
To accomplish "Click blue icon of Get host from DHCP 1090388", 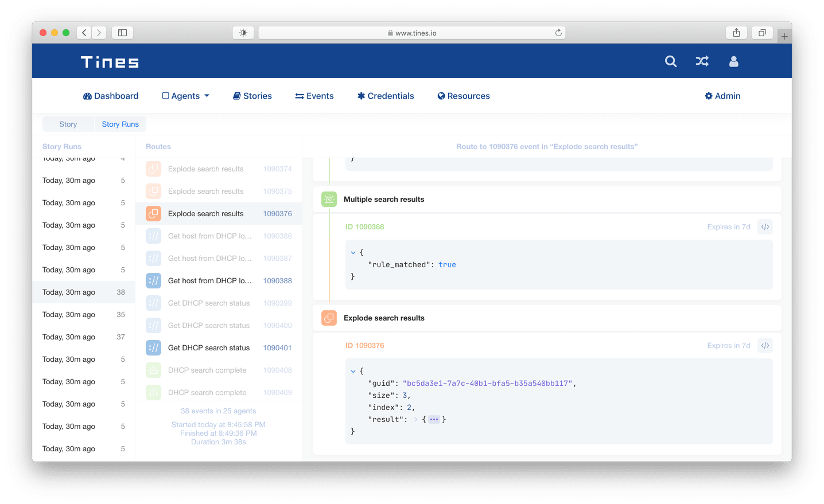I will point(153,281).
